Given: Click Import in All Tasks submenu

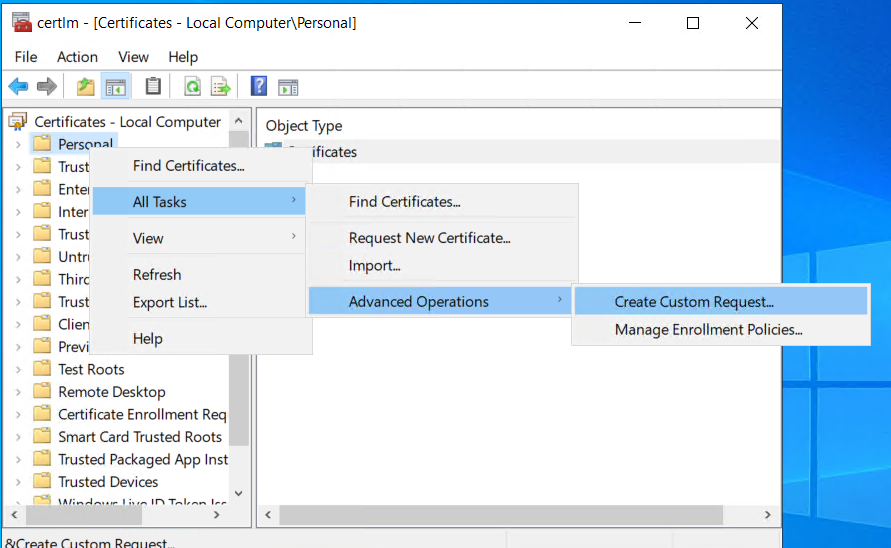Looking at the screenshot, I should coord(374,266).
